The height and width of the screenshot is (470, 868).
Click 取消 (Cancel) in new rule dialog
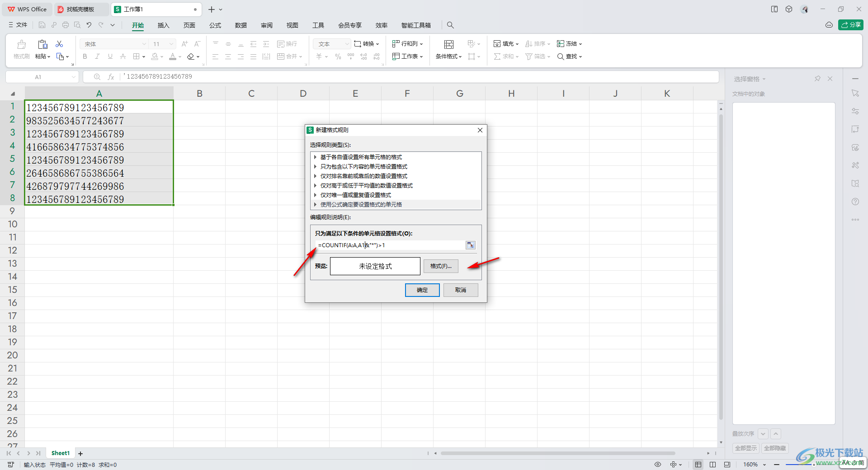tap(461, 290)
